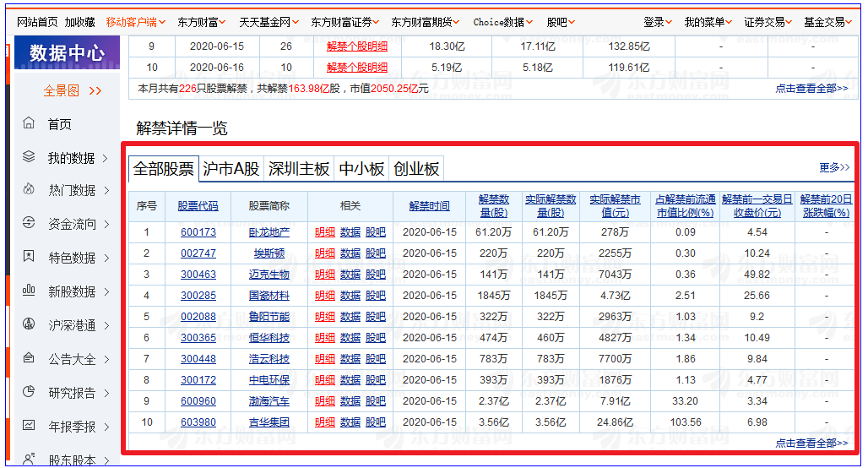868x468 pixels.
Task: Open 解禁个股明细 for 2020-06-15
Action: click(x=357, y=46)
